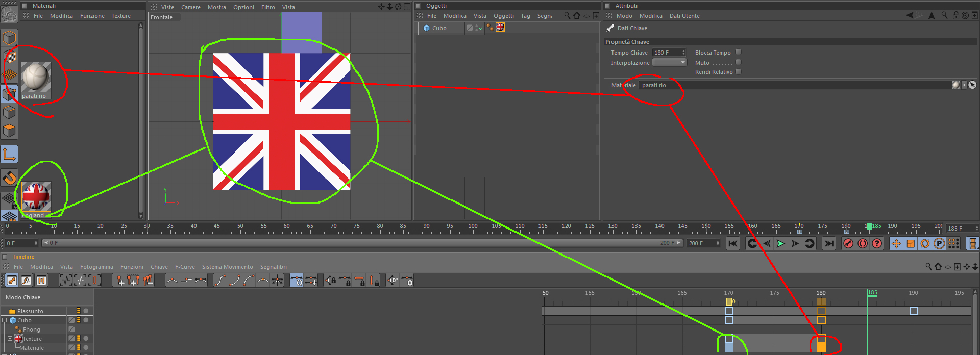Collapse the Texture track in Timeline
980x355 pixels.
coord(10,338)
